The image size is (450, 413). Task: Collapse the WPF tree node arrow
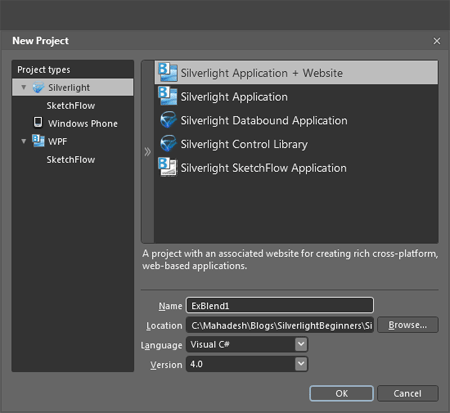tap(24, 141)
